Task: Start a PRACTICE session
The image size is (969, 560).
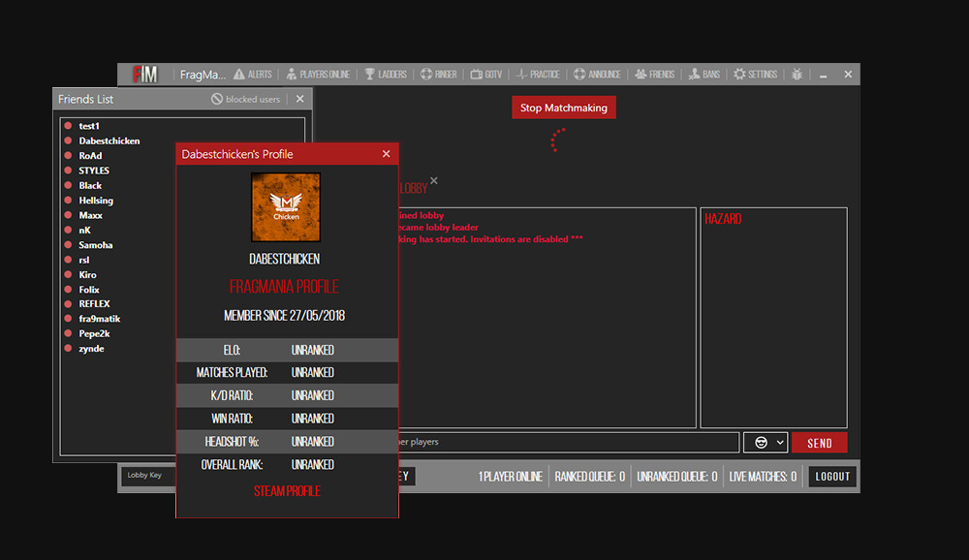Action: coord(537,74)
